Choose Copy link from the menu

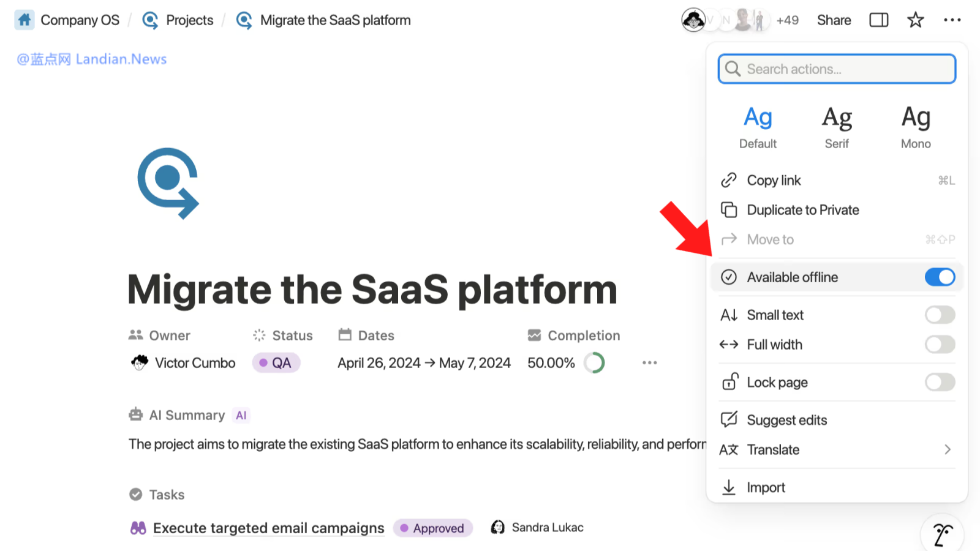coord(774,181)
